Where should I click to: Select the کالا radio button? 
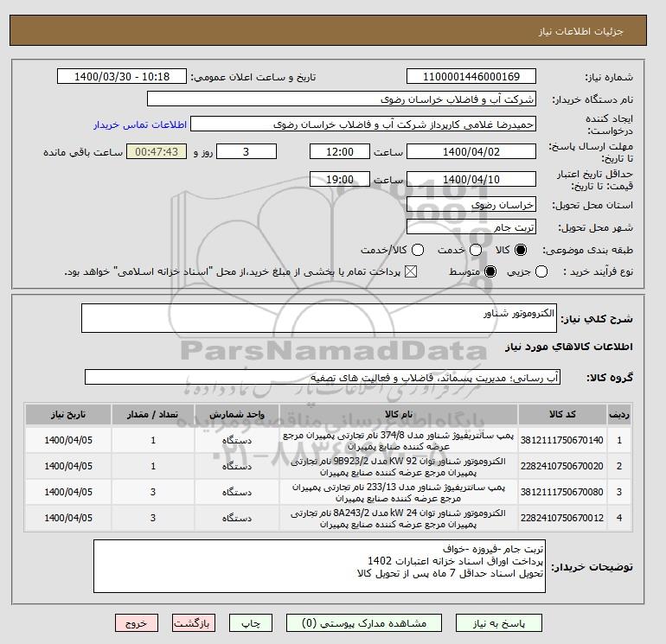pos(521,250)
